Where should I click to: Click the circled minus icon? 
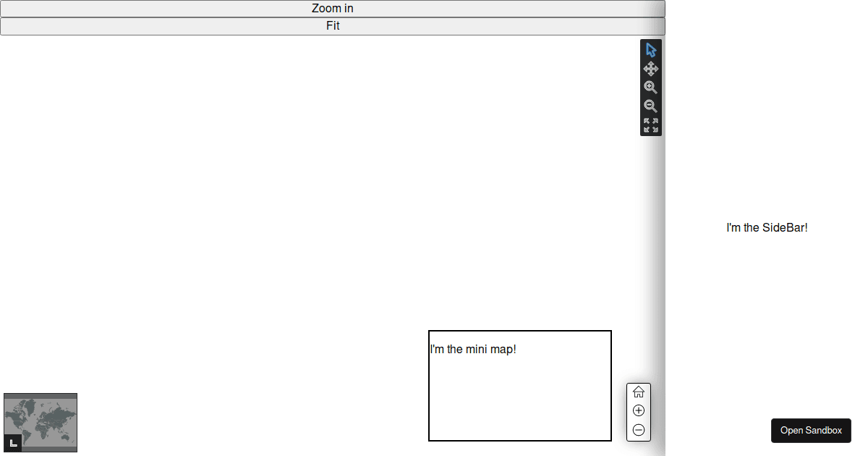(x=639, y=430)
